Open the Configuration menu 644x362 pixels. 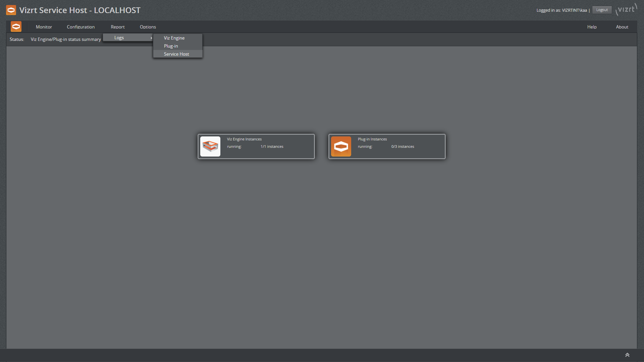point(81,27)
